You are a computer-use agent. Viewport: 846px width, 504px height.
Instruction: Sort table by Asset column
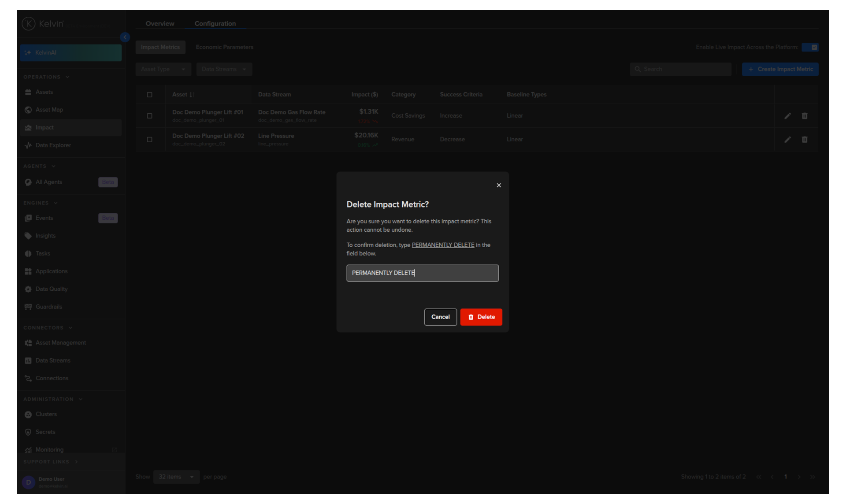tap(183, 95)
